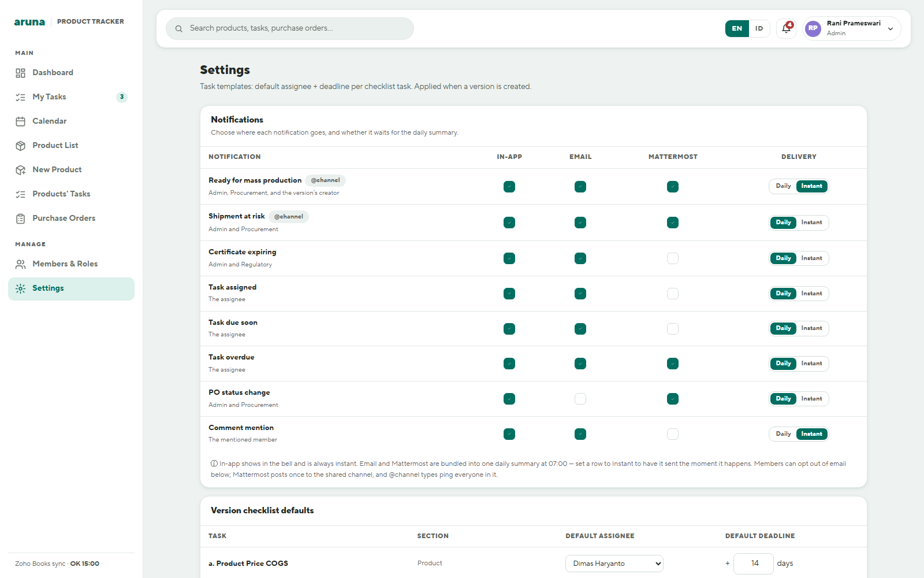Focus the search products field
Image resolution: width=924 pixels, height=578 pixels.
pyautogui.click(x=290, y=28)
